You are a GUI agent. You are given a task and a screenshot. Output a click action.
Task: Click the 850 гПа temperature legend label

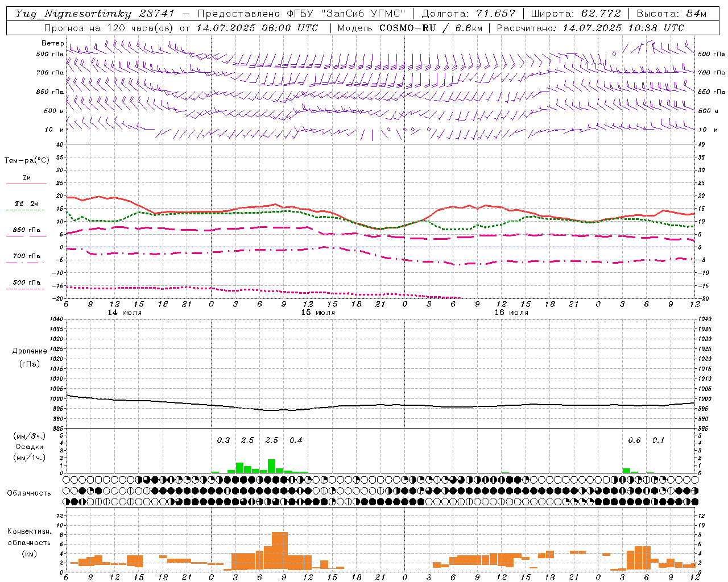coord(26,230)
